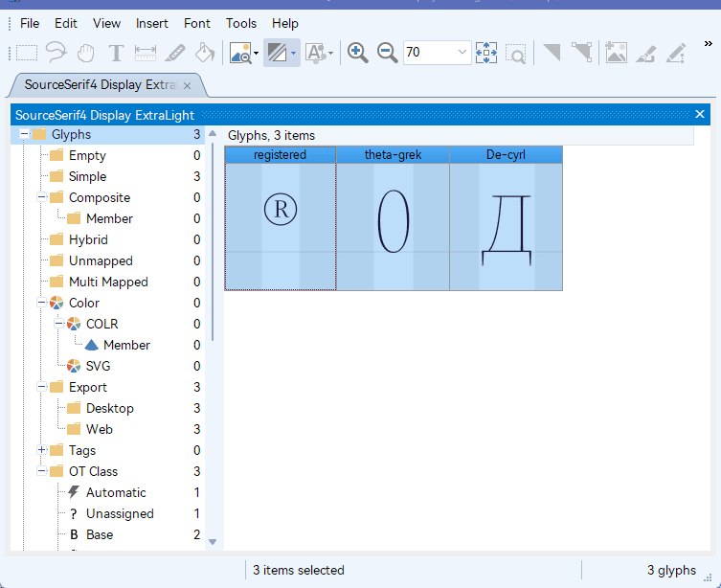Click the glyph letter guides icon
This screenshot has height=588, width=721.
click(316, 53)
